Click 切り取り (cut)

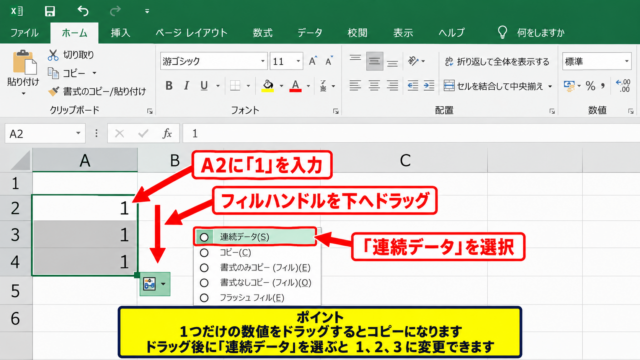(71, 55)
